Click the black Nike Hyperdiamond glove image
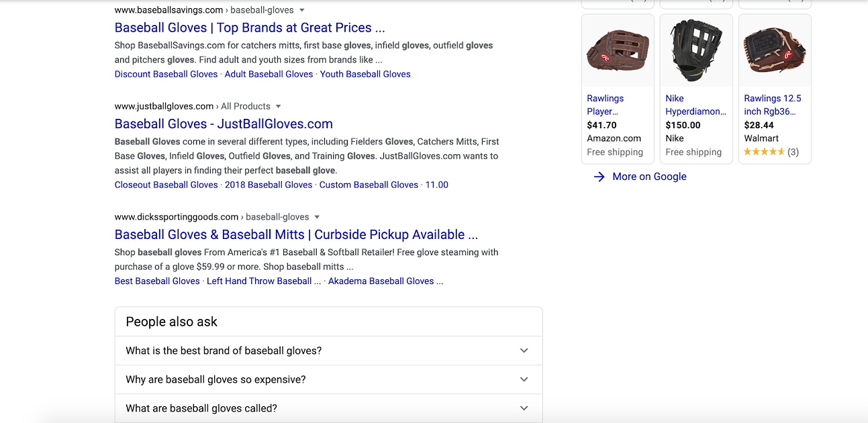Viewport: 868px width, 423px height. [x=696, y=50]
